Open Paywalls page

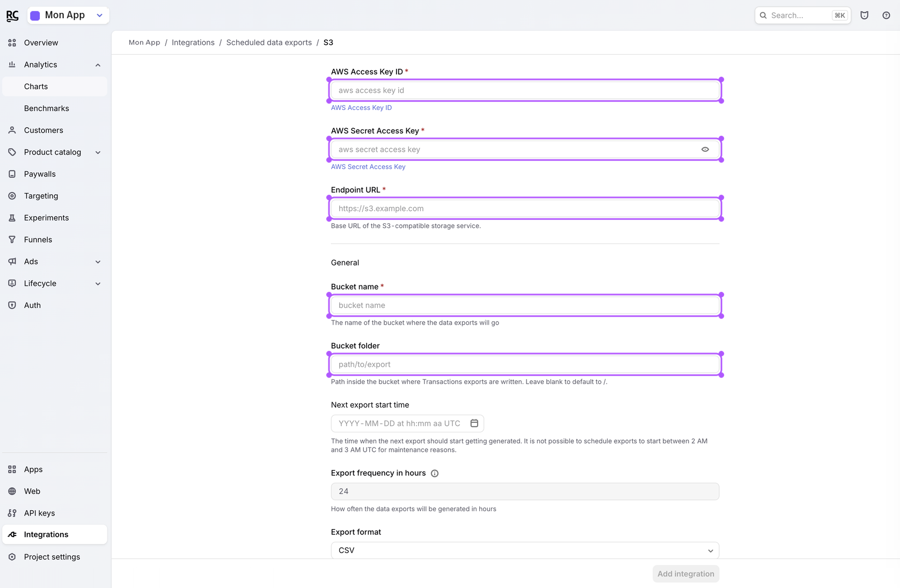(55, 174)
